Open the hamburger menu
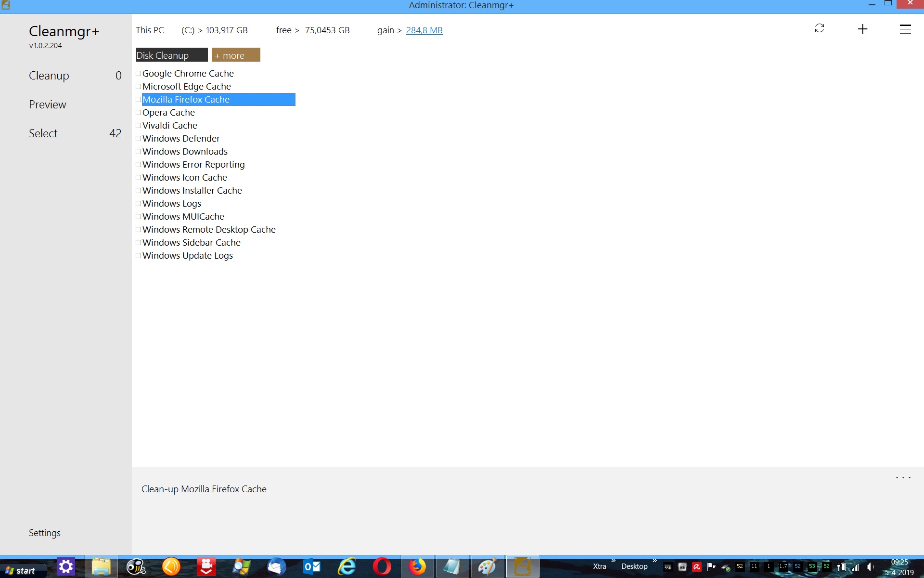The image size is (924, 578). (x=905, y=29)
